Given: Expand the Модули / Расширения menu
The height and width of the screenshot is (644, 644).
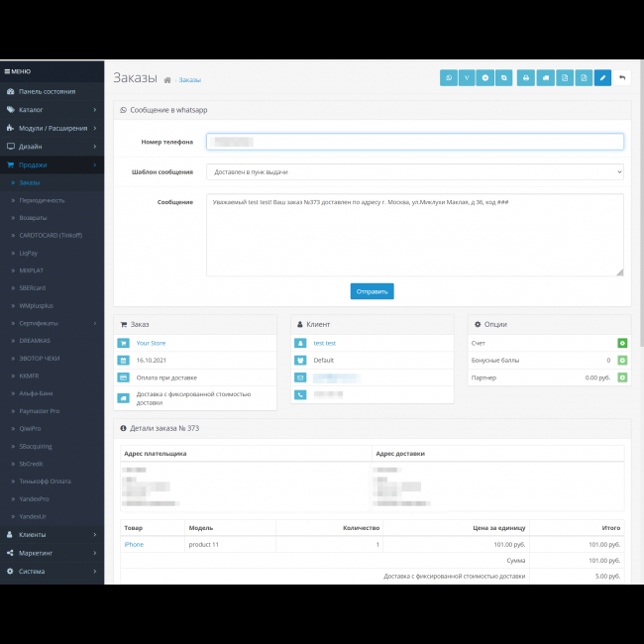Looking at the screenshot, I should pos(52,128).
